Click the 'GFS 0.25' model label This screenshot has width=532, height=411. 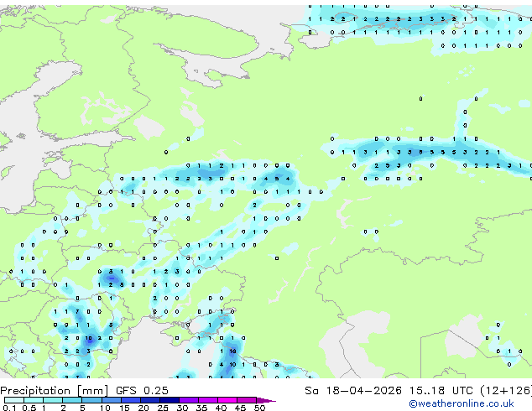[x=142, y=391]
